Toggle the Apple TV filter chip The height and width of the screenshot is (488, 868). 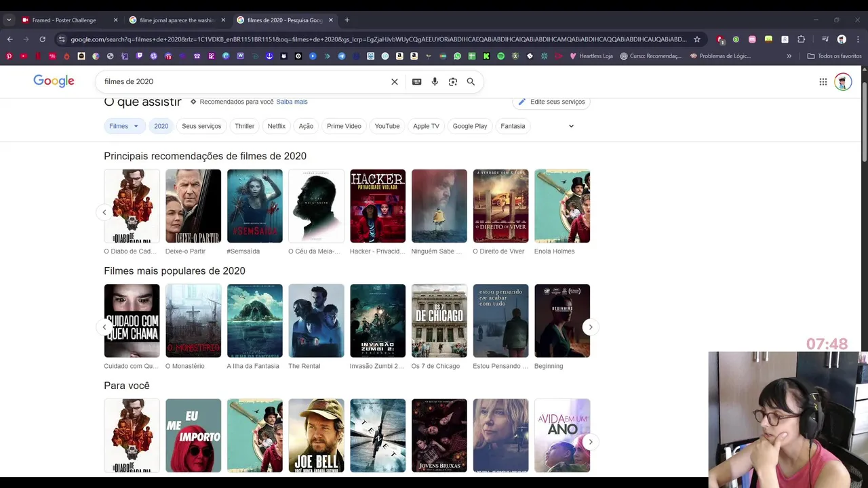click(426, 126)
